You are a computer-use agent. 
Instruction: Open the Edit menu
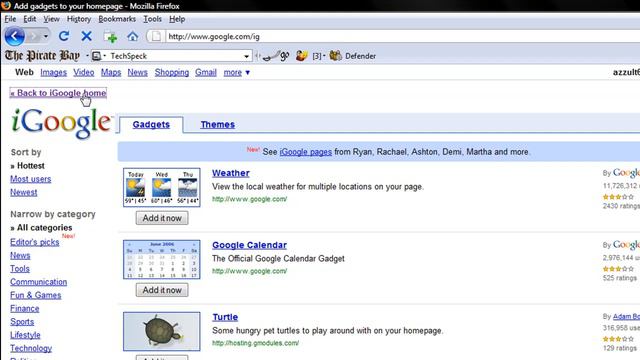[29, 19]
